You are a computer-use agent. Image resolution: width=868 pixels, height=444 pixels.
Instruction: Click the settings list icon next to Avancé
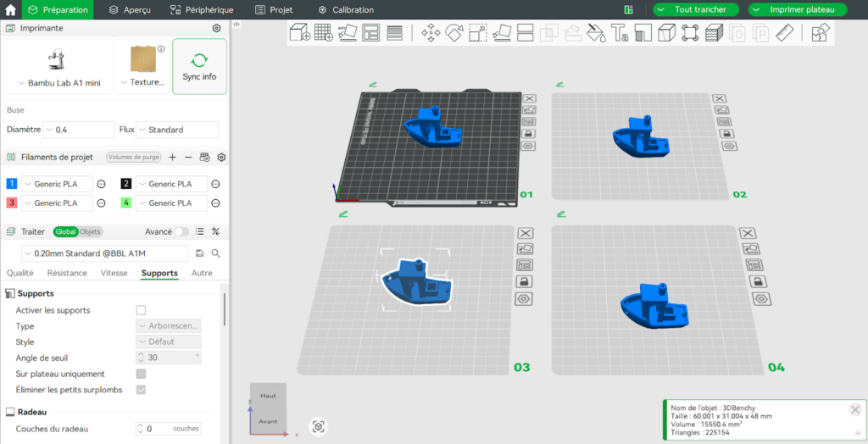[200, 231]
